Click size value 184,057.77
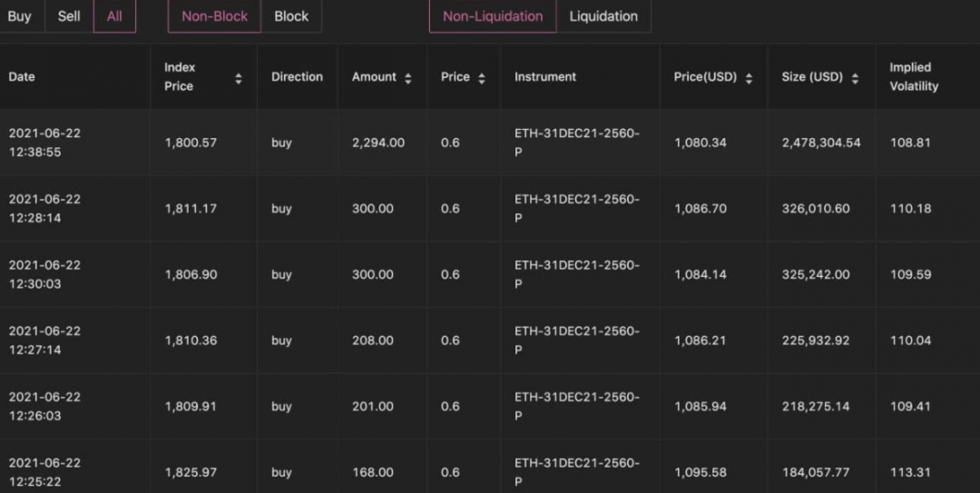Screen dimensions: 980x493 [x=816, y=472]
